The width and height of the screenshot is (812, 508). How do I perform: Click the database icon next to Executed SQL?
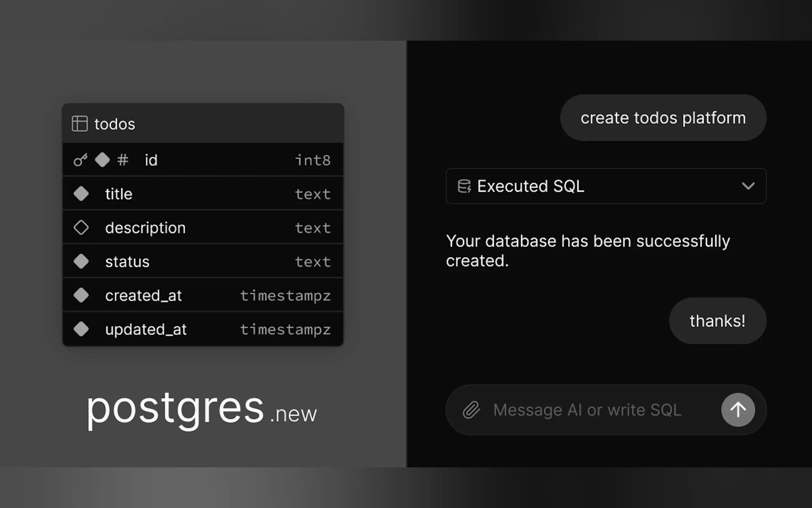coord(464,186)
